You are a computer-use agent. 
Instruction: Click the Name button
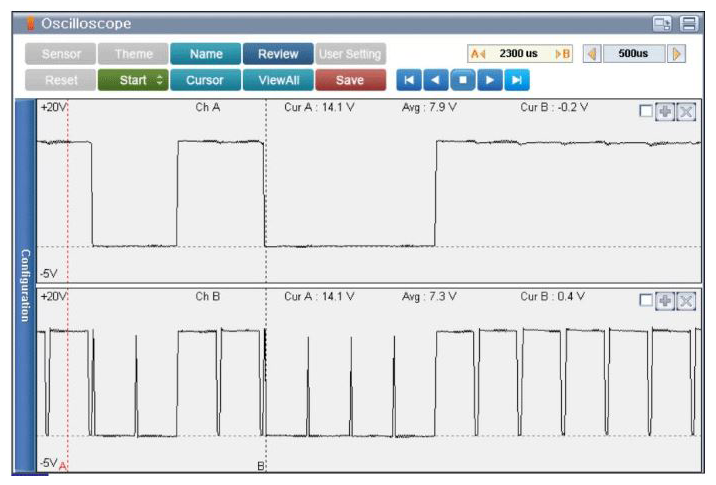[206, 54]
